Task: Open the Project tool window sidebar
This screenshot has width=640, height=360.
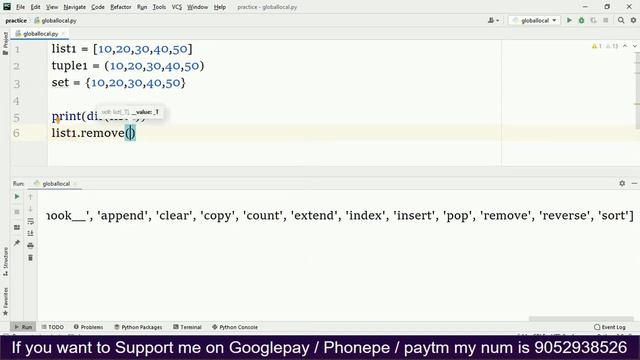Action: (5, 43)
